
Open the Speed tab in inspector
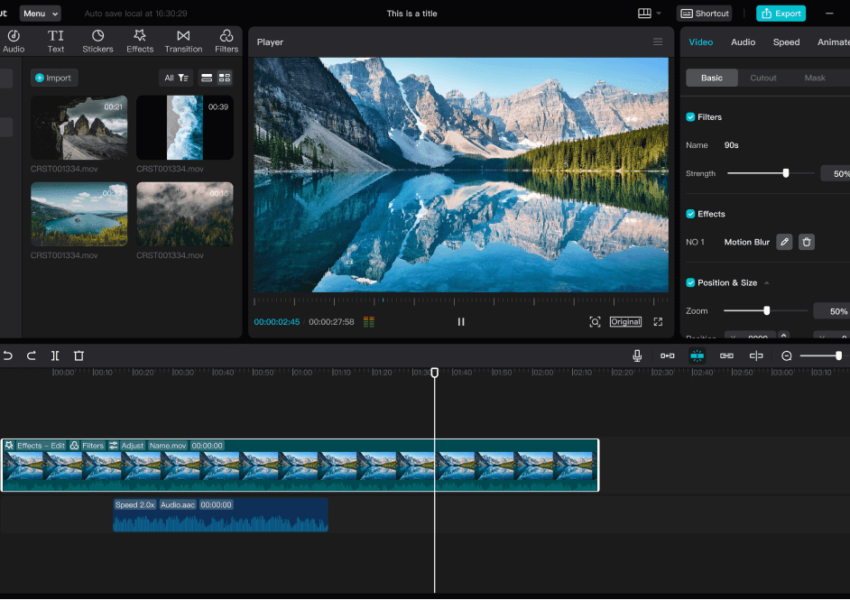click(786, 42)
